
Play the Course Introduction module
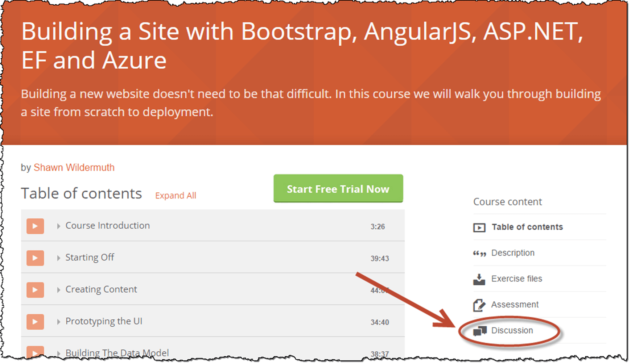click(35, 226)
